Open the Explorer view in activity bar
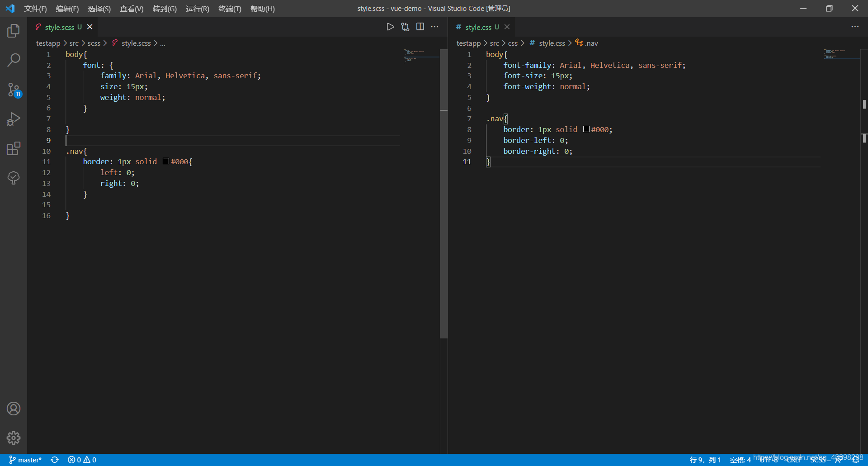The width and height of the screenshot is (868, 466). 14,31
